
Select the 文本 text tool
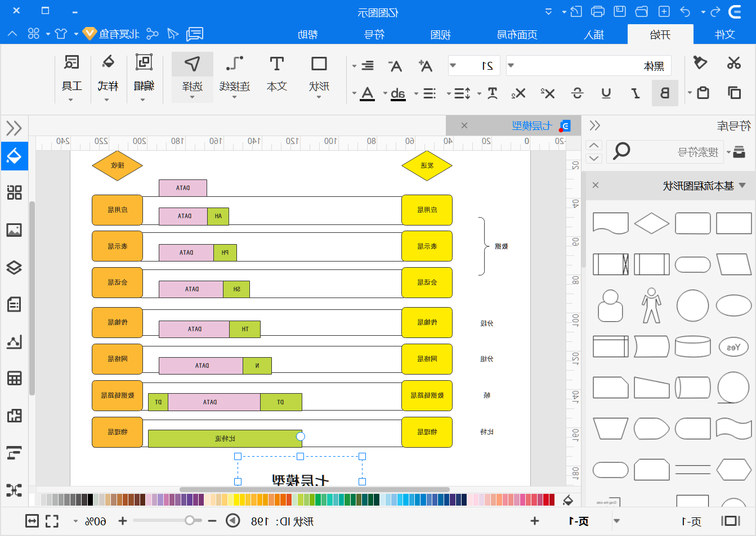coord(276,74)
